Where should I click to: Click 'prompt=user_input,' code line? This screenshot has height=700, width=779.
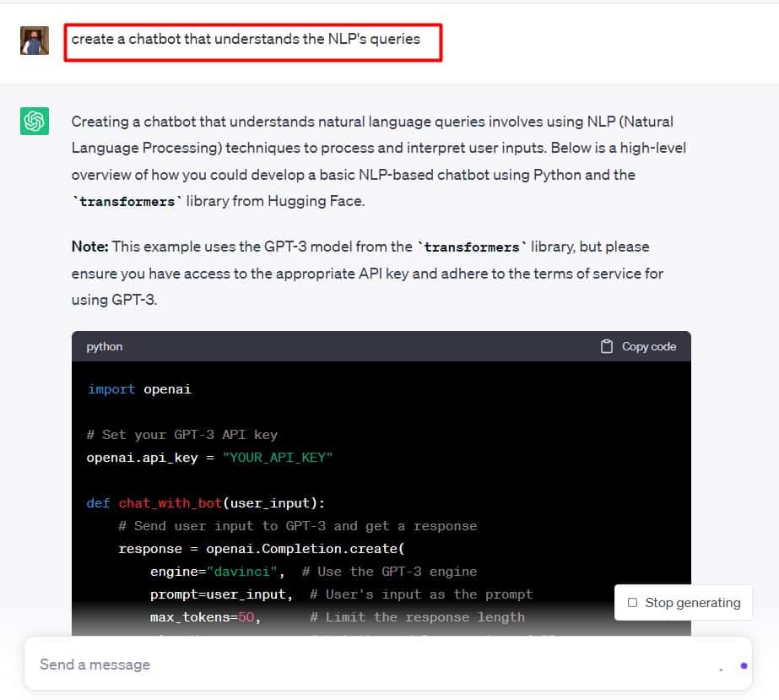[x=341, y=594]
